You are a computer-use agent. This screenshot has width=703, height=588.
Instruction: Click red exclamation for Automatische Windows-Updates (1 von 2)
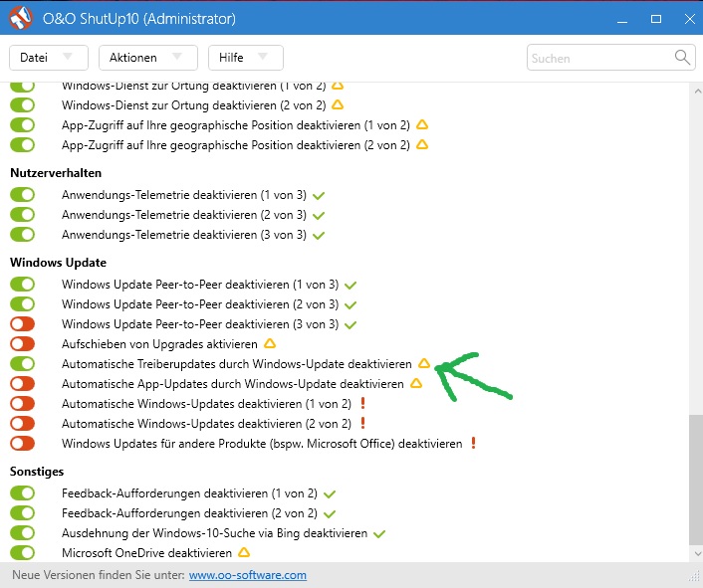(363, 403)
